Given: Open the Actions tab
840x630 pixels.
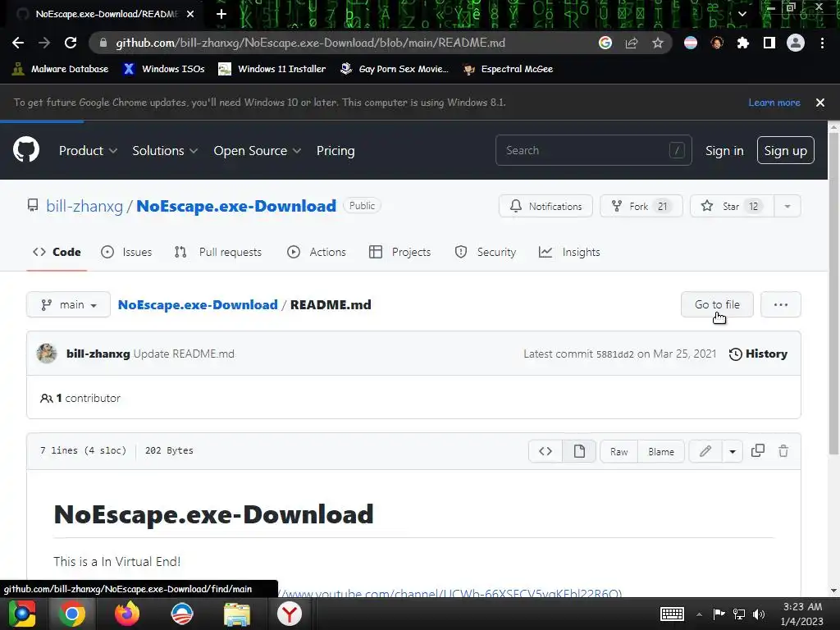Looking at the screenshot, I should (317, 252).
